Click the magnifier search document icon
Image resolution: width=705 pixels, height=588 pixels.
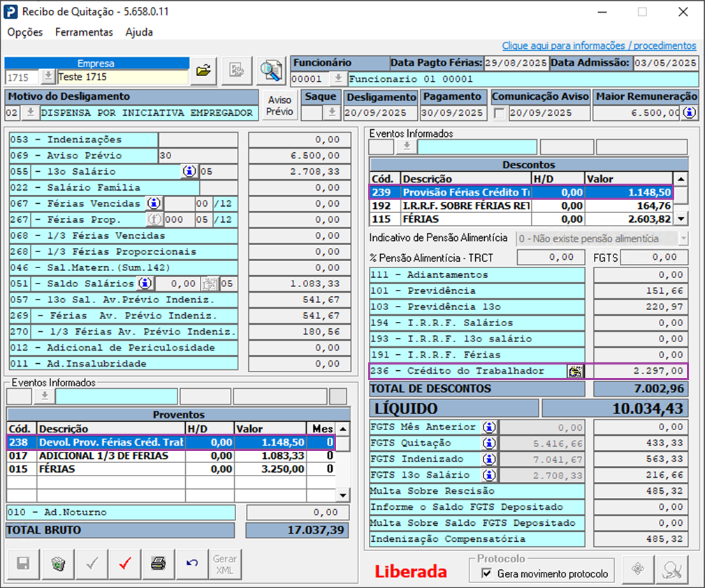270,70
